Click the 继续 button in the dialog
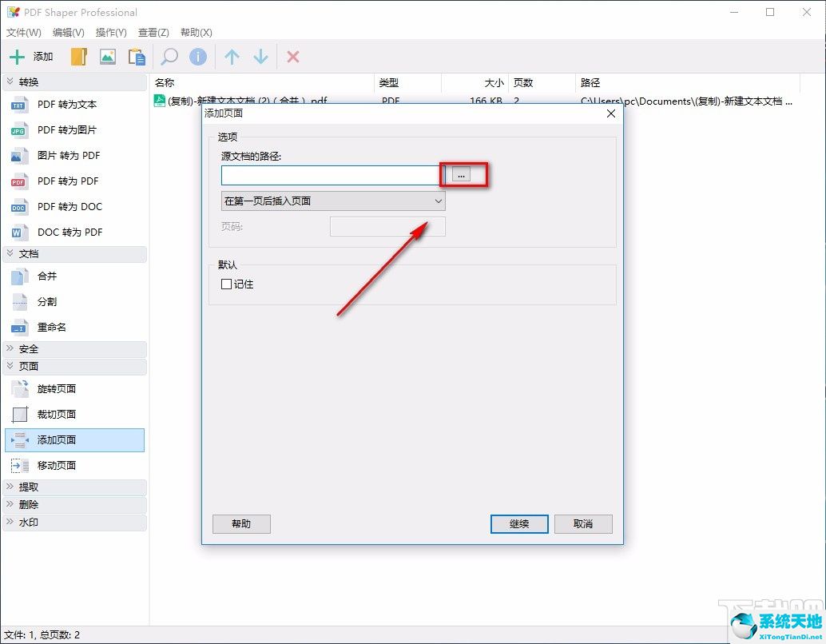The height and width of the screenshot is (644, 826). 518,524
